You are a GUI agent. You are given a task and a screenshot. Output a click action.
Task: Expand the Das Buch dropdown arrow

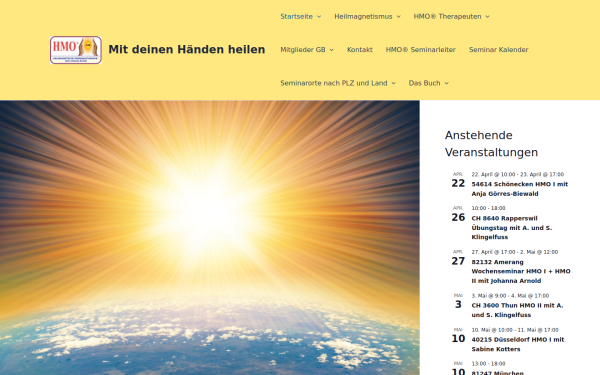447,83
